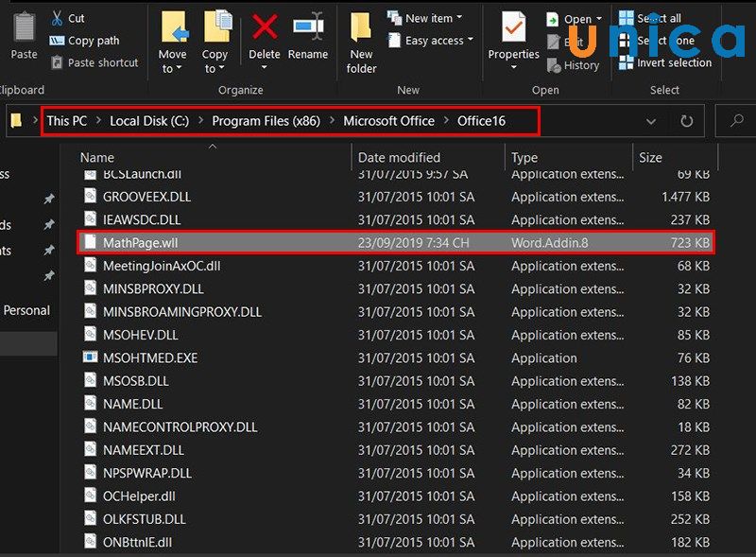Click the Rename icon in Organize group
Screen dimensions: 756x557
click(x=308, y=28)
